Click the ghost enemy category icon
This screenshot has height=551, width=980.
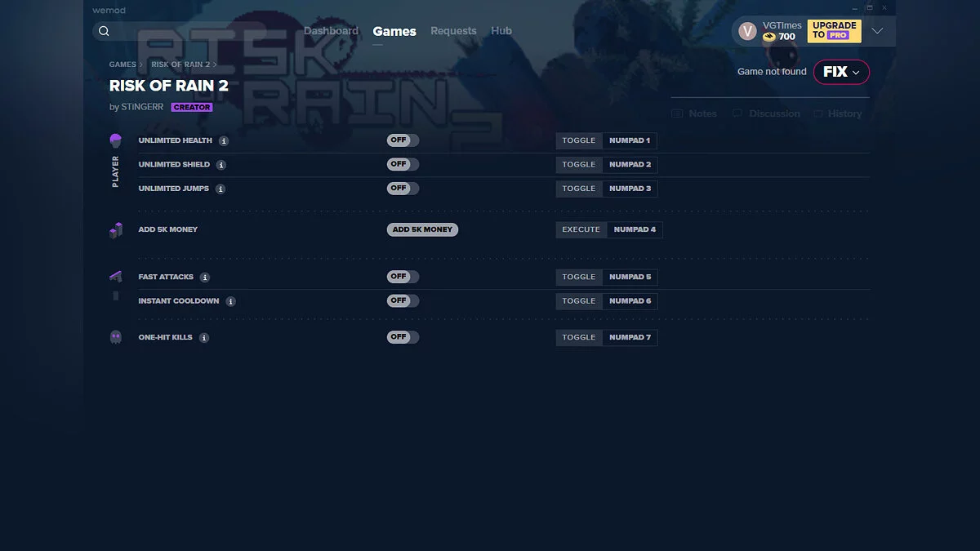tap(115, 337)
